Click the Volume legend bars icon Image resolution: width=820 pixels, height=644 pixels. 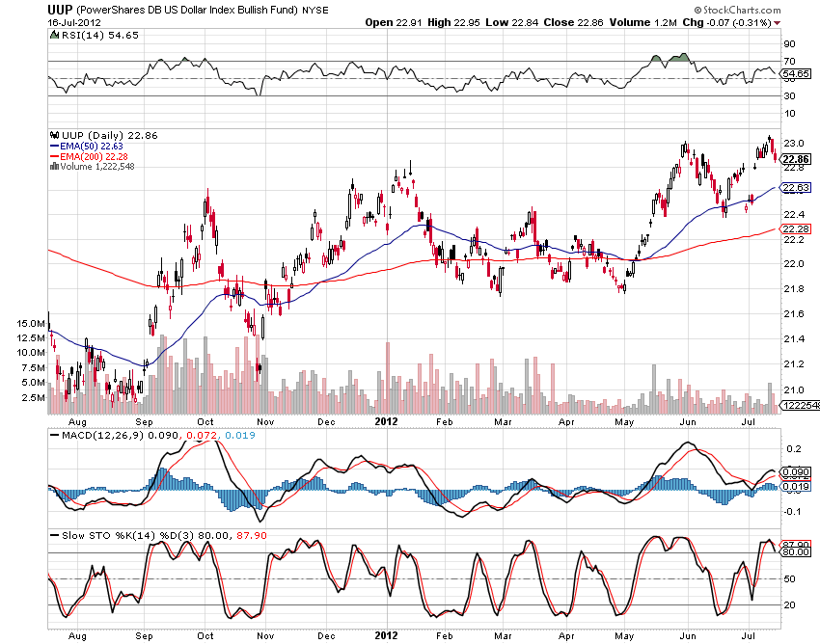click(x=54, y=167)
